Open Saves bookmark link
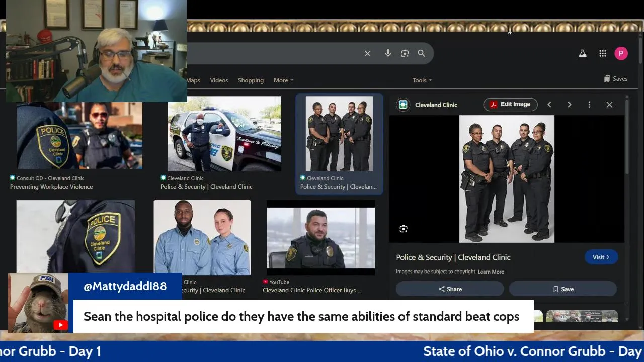 [x=616, y=79]
